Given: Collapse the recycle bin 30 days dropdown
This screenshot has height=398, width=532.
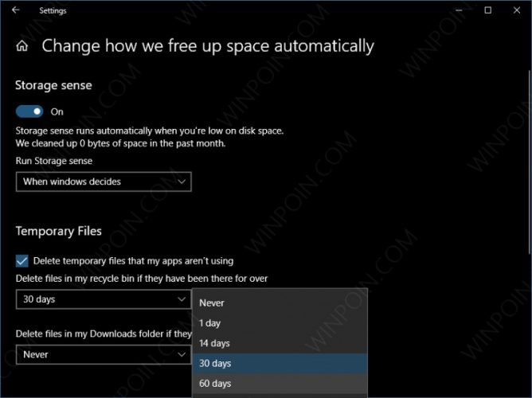Looking at the screenshot, I should (104, 299).
